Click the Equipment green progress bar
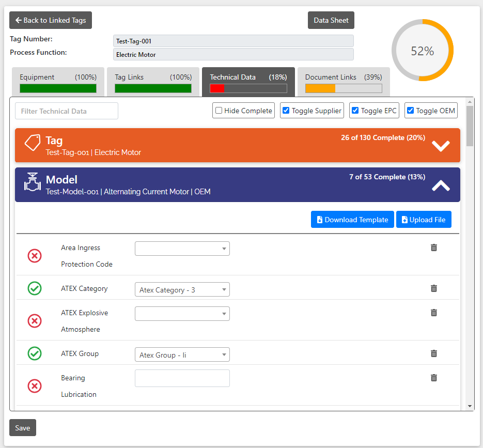Viewport: 483px width, 448px height. (x=58, y=88)
